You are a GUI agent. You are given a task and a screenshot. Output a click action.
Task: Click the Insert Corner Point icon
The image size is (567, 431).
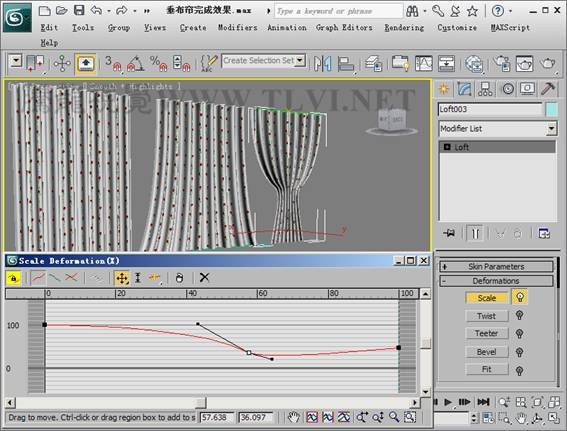[x=154, y=278]
